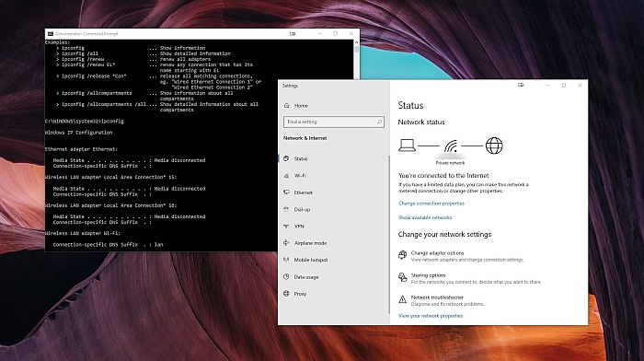Click the Find a setting search box
The image size is (644, 361).
(333, 122)
